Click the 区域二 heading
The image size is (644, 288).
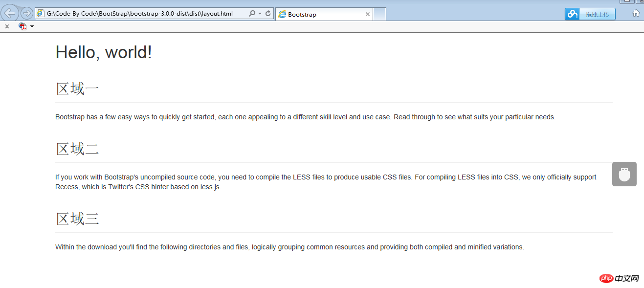click(x=77, y=149)
